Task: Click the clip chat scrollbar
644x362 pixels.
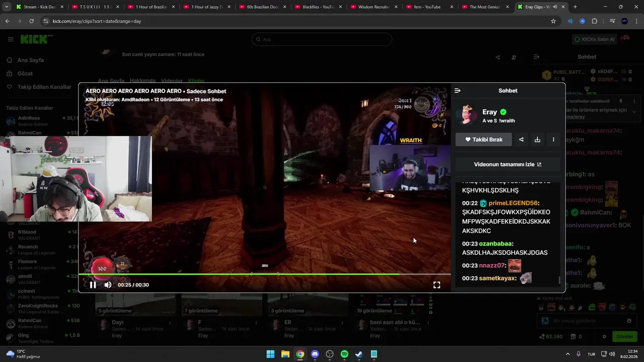Action: [559, 280]
